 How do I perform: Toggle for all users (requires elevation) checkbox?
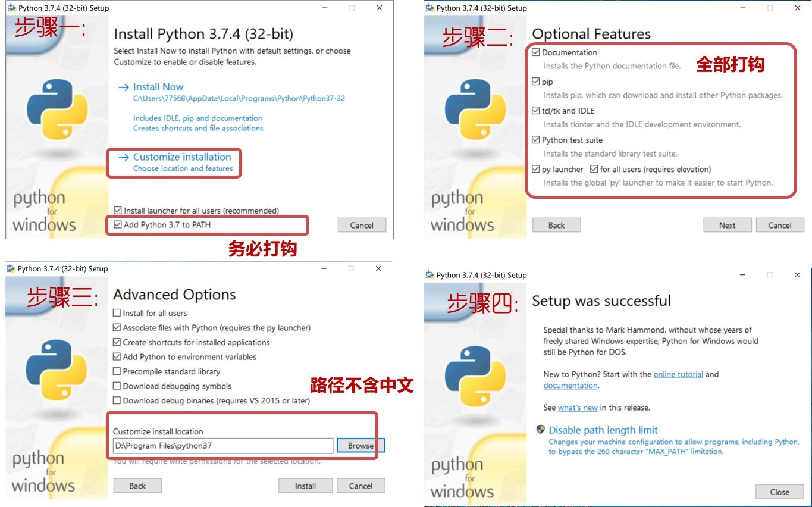click(594, 169)
